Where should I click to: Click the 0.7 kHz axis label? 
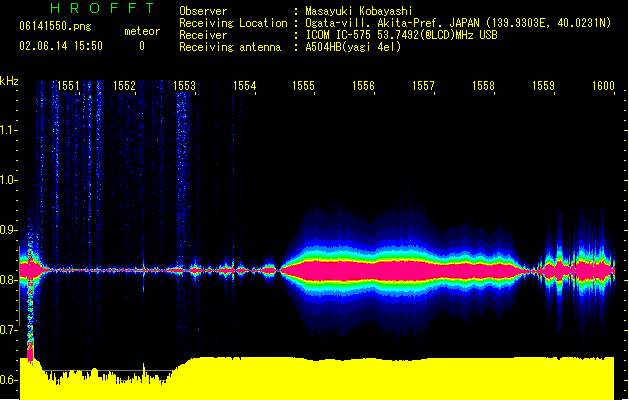click(8, 330)
